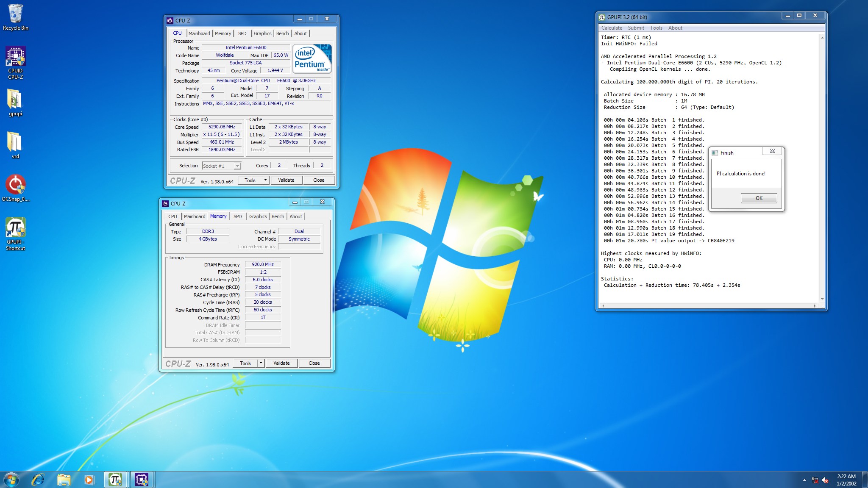
Task: Launch the OCSnap desktop icon
Action: pyautogui.click(x=15, y=188)
